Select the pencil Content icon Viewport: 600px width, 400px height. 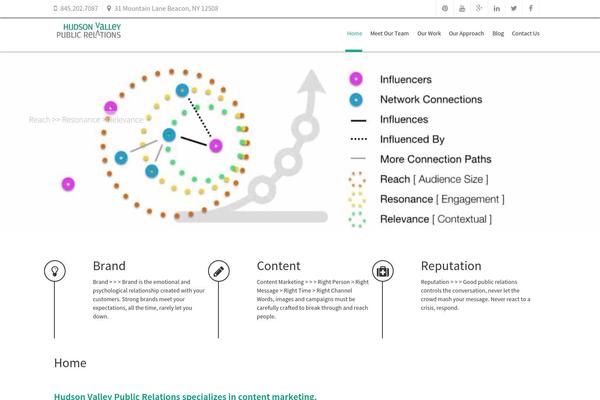point(219,271)
